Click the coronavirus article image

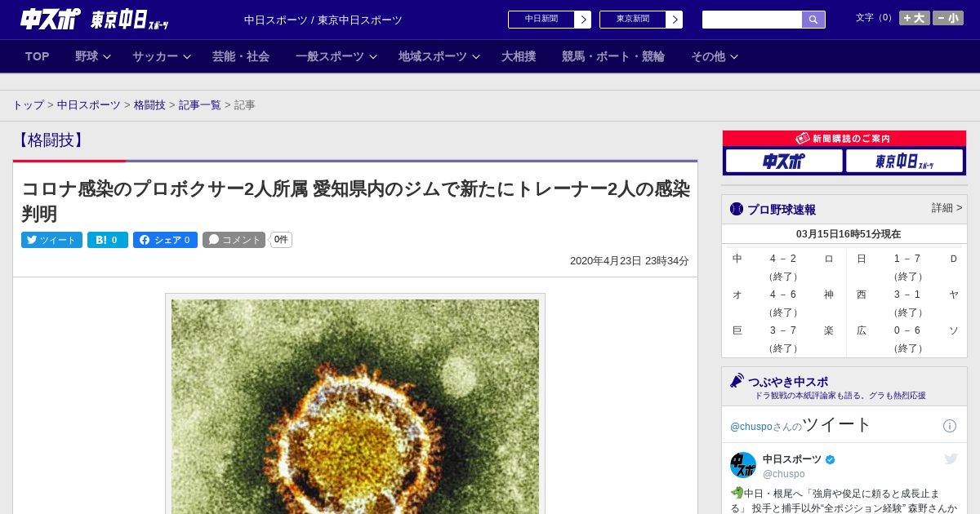coord(355,405)
